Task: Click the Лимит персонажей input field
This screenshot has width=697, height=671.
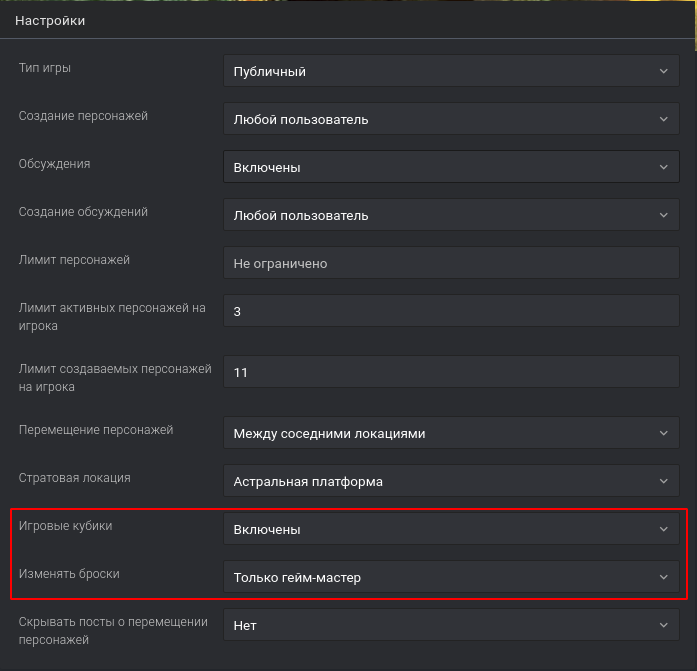Action: 451,264
